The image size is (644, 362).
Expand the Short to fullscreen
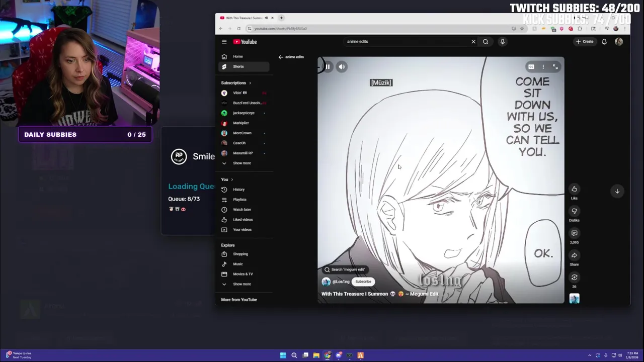tap(555, 67)
